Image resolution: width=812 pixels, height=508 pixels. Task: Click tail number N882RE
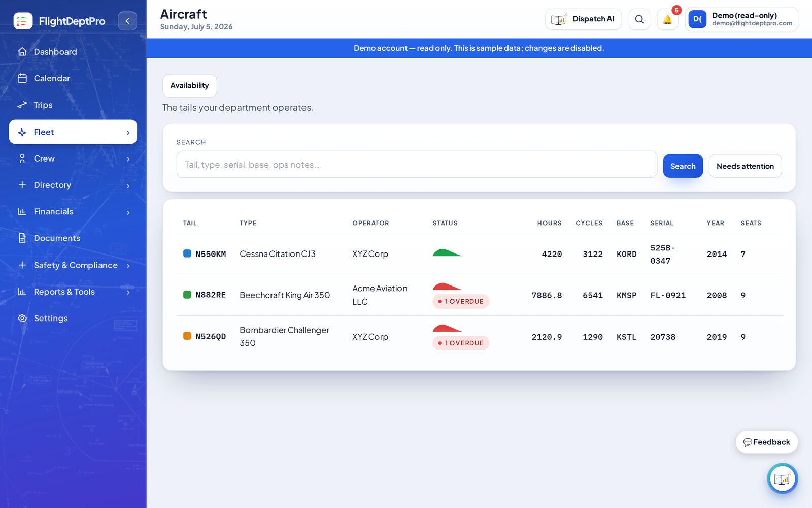pyautogui.click(x=211, y=295)
